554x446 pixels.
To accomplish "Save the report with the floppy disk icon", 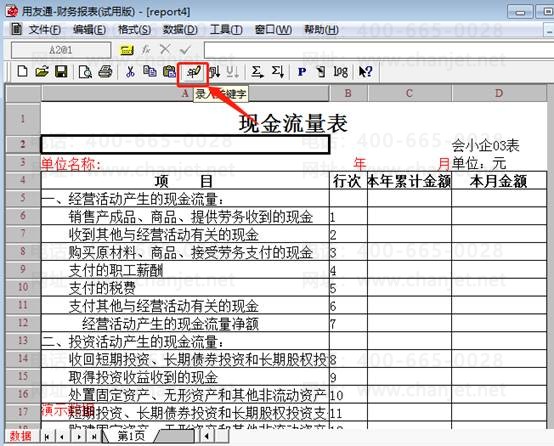I will pos(61,72).
